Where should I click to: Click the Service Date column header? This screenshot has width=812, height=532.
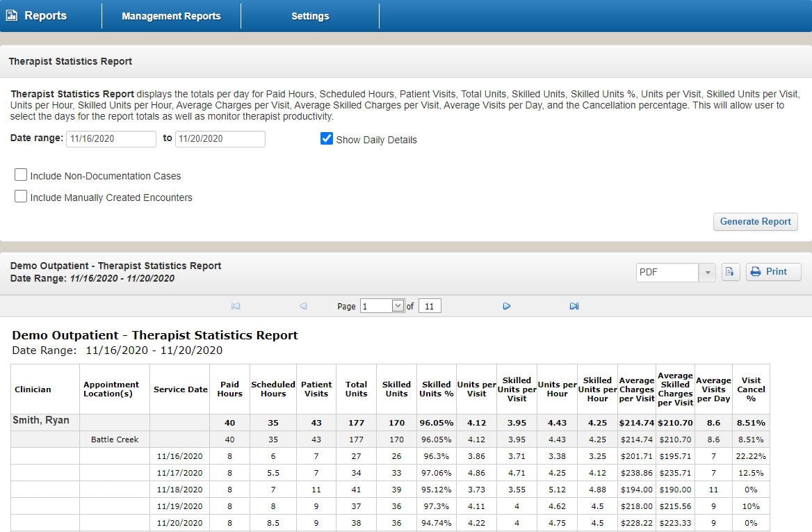click(x=180, y=389)
